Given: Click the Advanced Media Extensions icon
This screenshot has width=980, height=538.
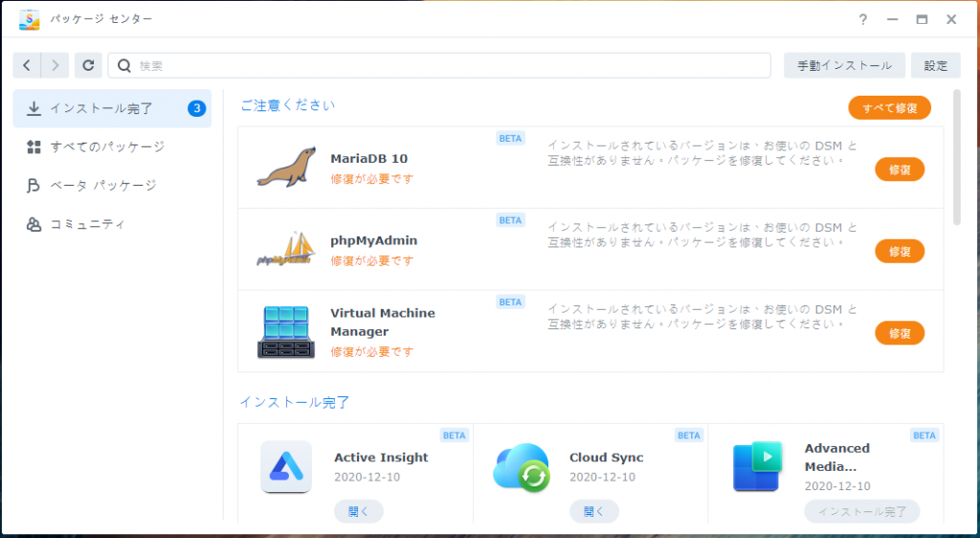Looking at the screenshot, I should click(x=757, y=466).
